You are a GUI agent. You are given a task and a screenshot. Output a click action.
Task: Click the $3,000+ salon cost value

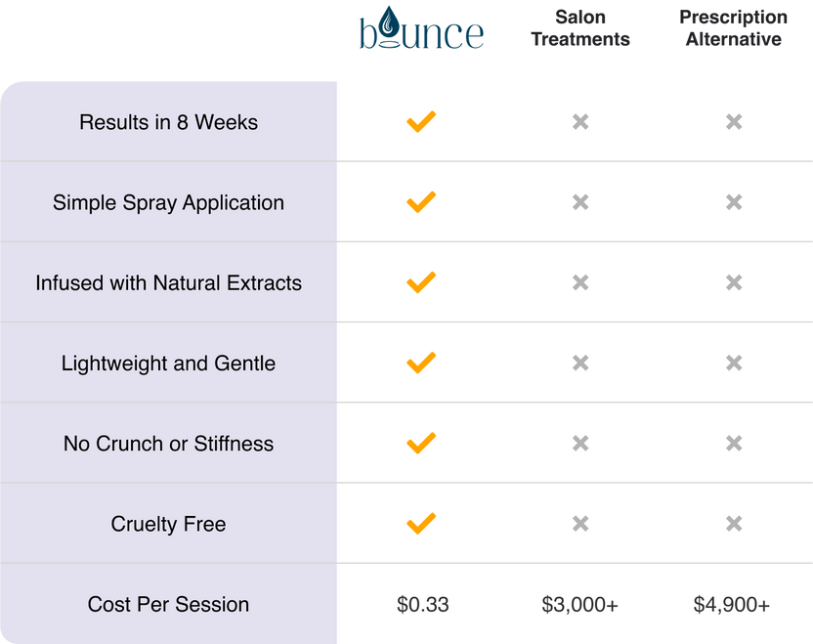pyautogui.click(x=580, y=604)
